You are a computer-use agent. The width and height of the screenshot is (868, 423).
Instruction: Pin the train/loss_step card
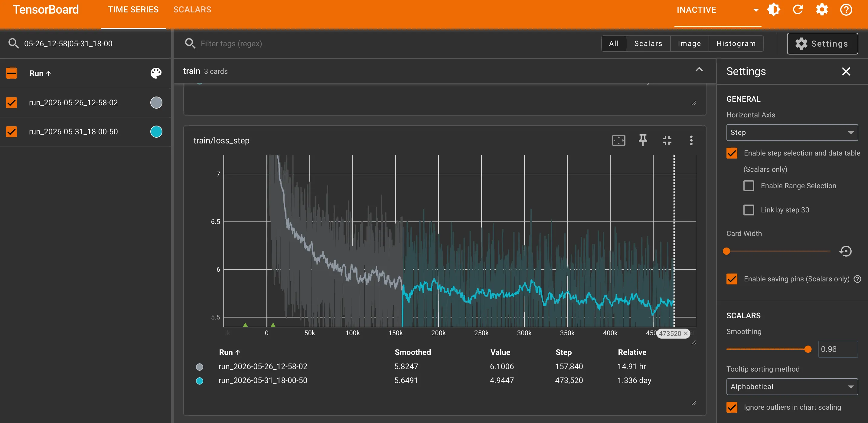643,140
